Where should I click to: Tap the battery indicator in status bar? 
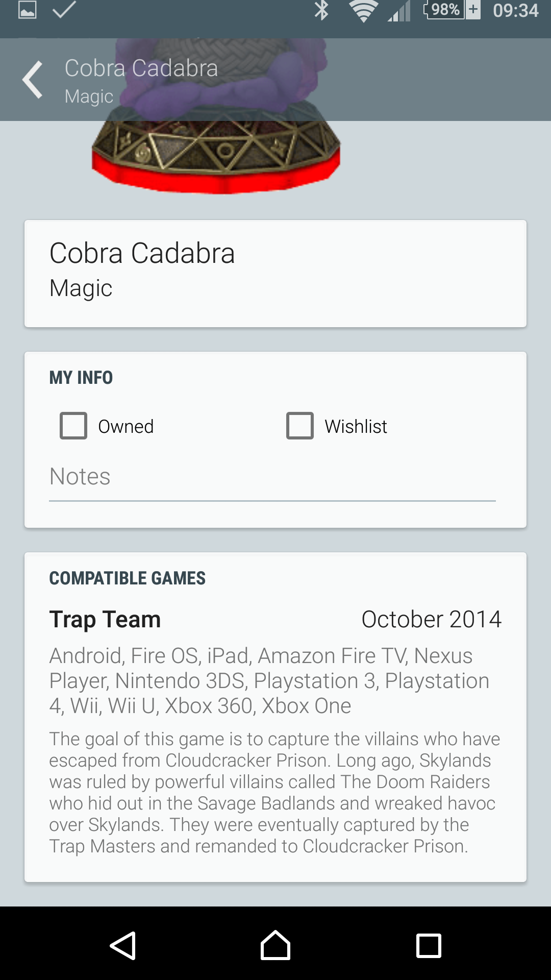coord(452,10)
